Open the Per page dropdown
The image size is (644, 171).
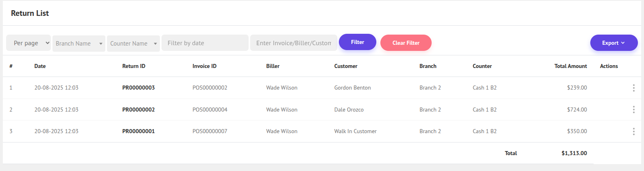point(28,43)
